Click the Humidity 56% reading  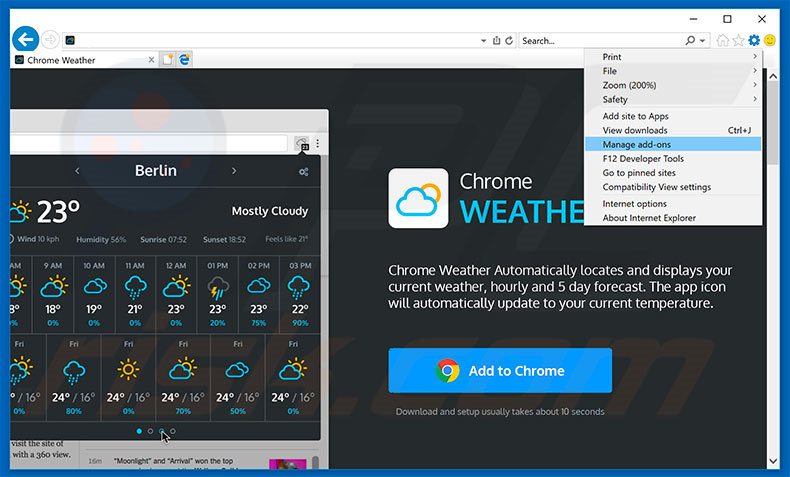101,239
